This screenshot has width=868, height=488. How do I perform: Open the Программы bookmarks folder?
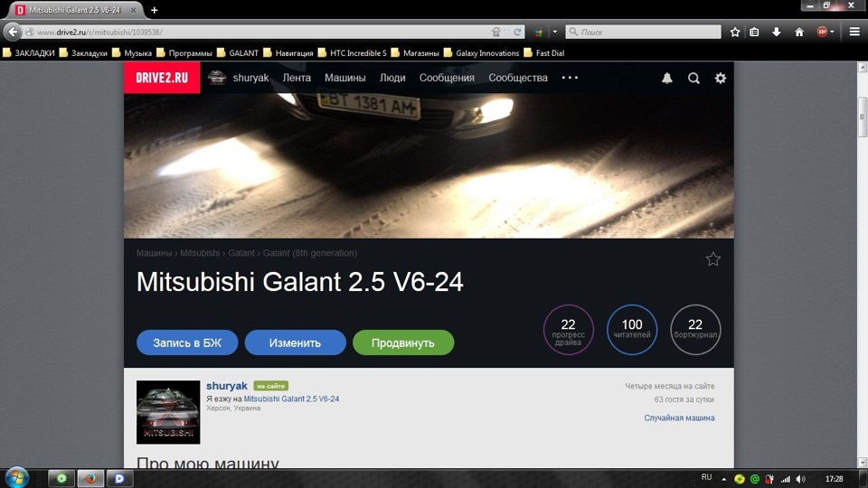click(x=184, y=53)
